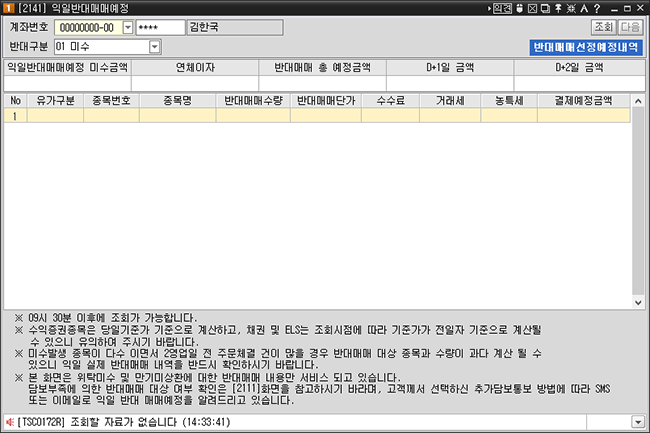This screenshot has width=650, height=433.
Task: Click the 반대매매수량 column header
Action: point(253,101)
